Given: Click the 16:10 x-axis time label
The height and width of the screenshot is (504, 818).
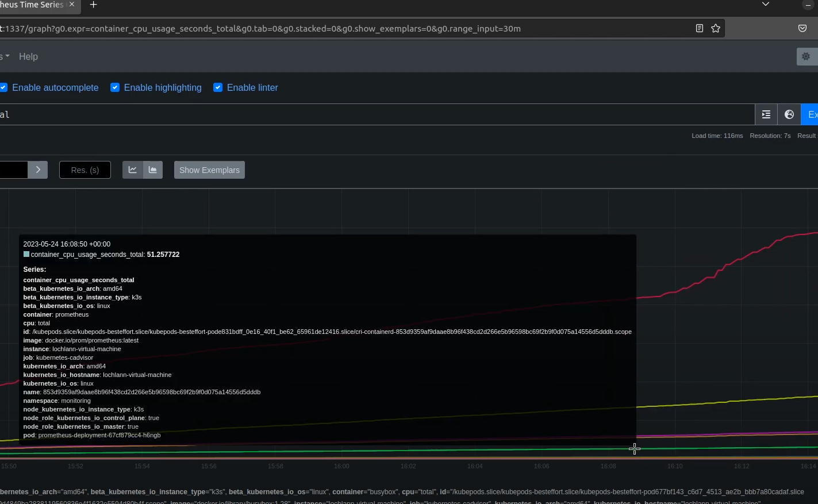Looking at the screenshot, I should pos(675,466).
